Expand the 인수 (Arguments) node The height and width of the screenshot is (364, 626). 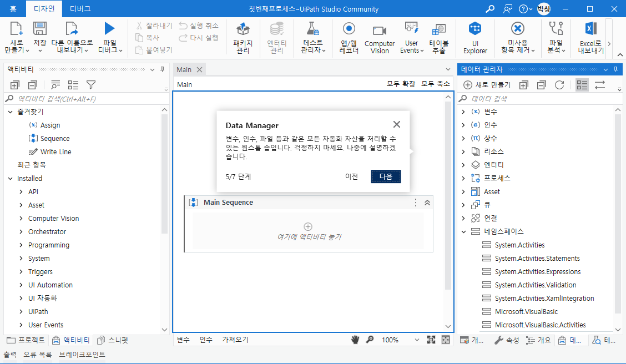[463, 125]
